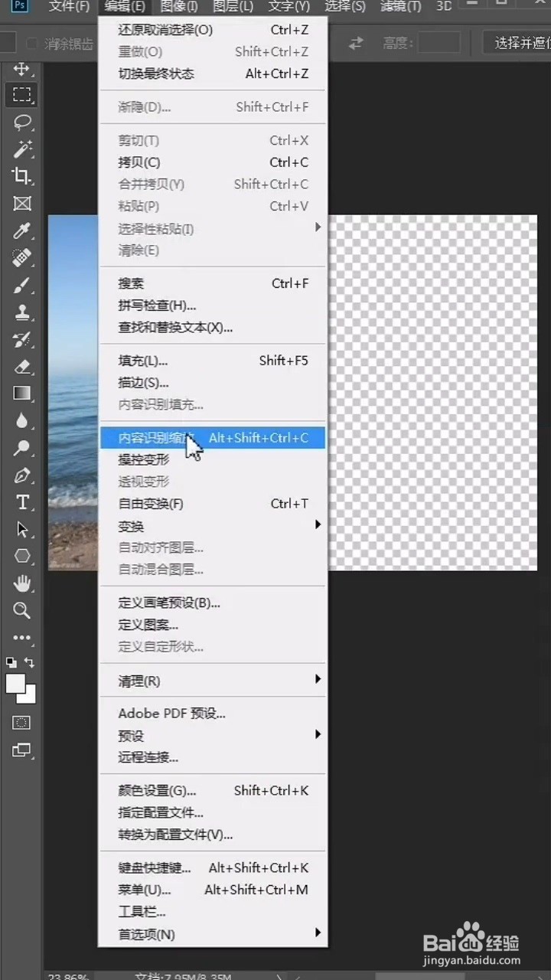Screen dimensions: 551x980
Task: Select the Rectangular Marquee tool
Action: 21,95
